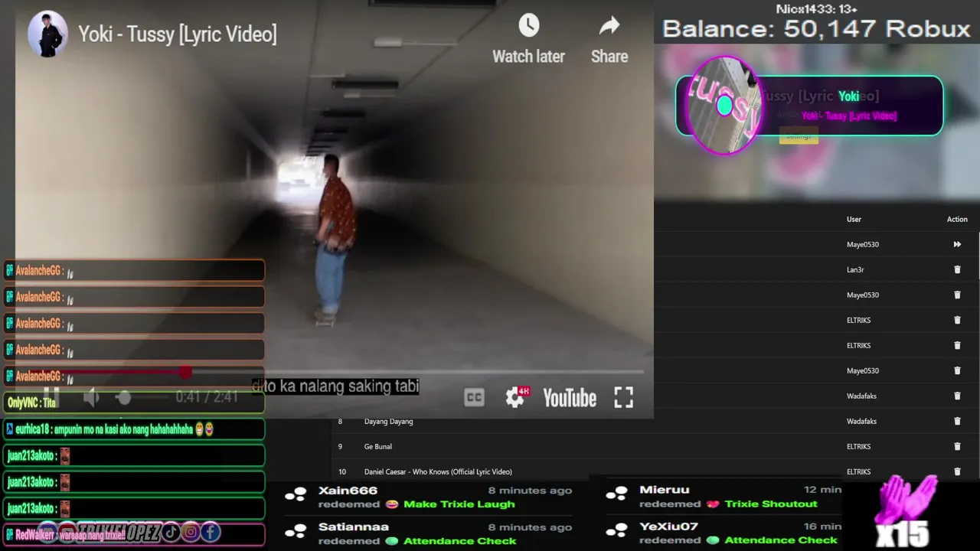
Task: Adjust the YouTube volume slider knob
Action: (x=124, y=398)
